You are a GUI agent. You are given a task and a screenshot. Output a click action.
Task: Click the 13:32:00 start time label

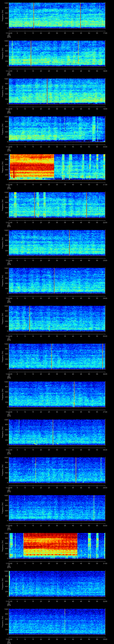coord(9,639)
